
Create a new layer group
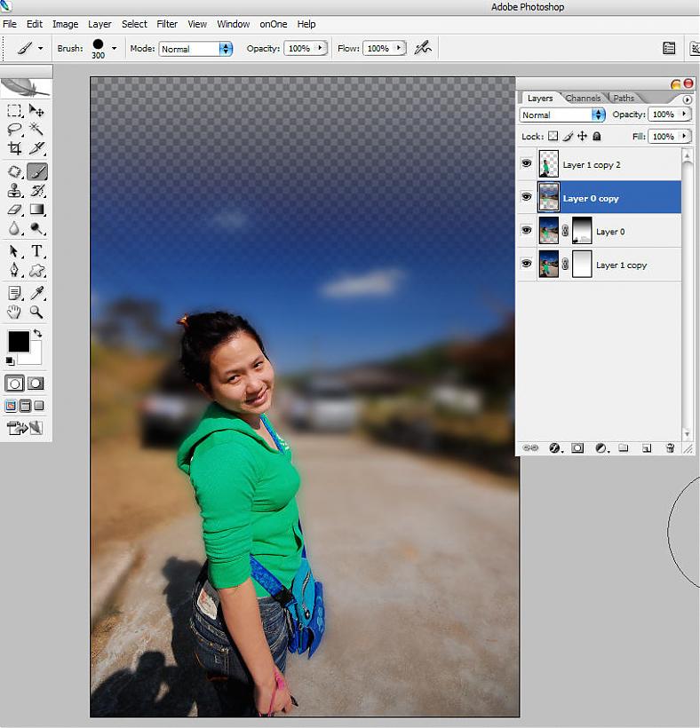click(624, 448)
